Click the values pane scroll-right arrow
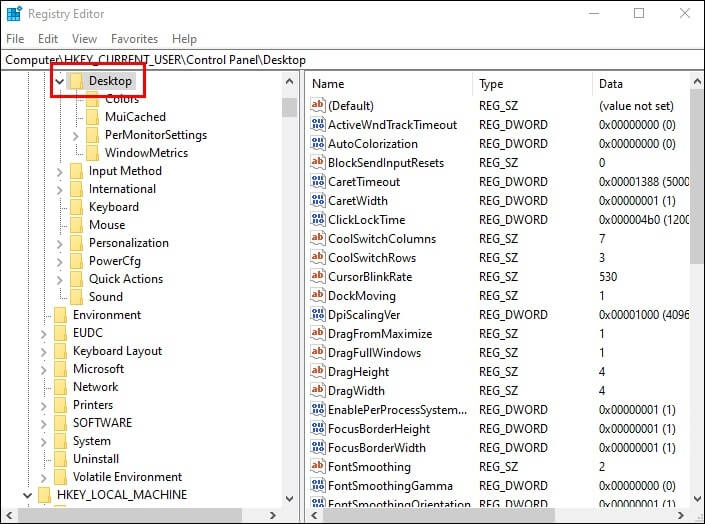Viewport: 705px width, 524px height. [681, 515]
